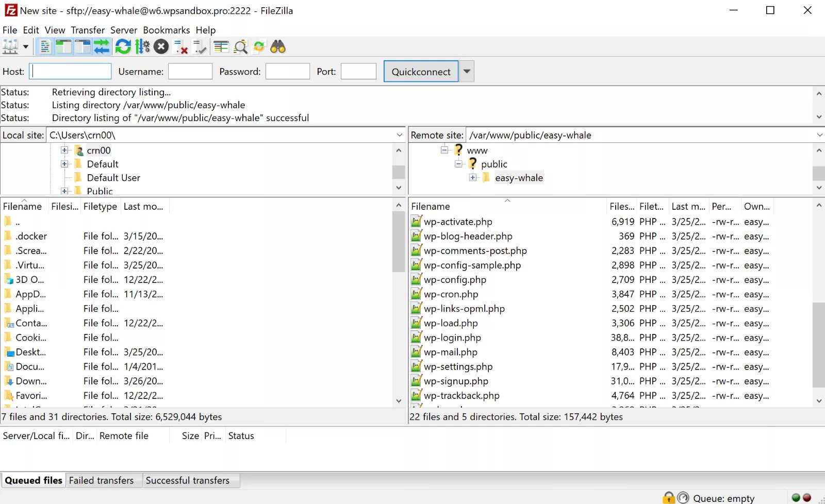Reconnect to the last server
The height and width of the screenshot is (504, 825).
tap(200, 47)
